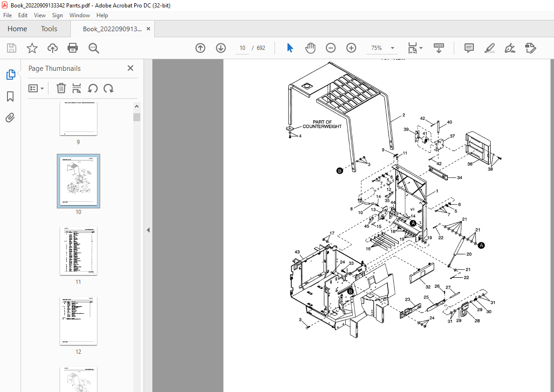Add a comment sticky note
The image size is (554, 392).
[469, 48]
